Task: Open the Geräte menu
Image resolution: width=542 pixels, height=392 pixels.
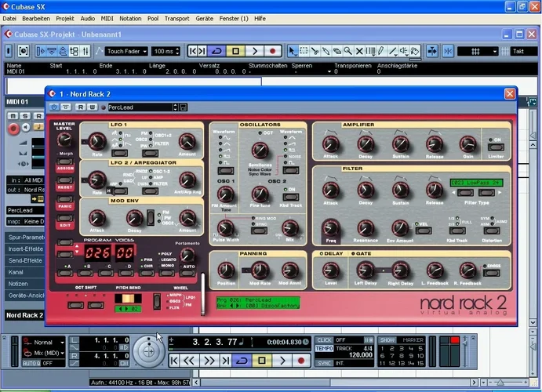Action: tap(204, 18)
